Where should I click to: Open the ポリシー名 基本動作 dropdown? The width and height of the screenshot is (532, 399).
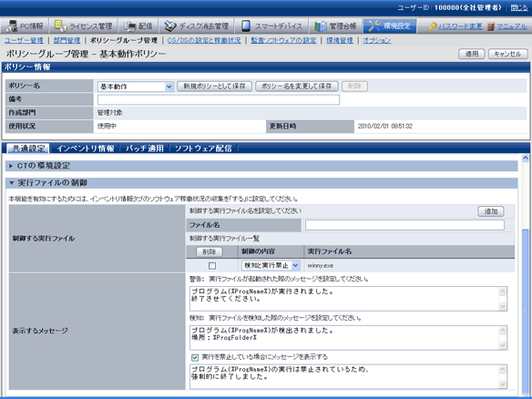pos(136,87)
